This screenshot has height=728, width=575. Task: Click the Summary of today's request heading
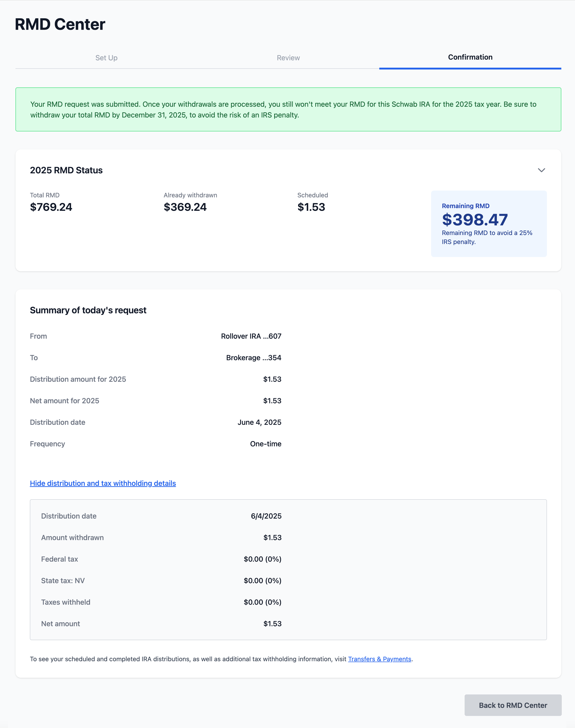(x=88, y=310)
